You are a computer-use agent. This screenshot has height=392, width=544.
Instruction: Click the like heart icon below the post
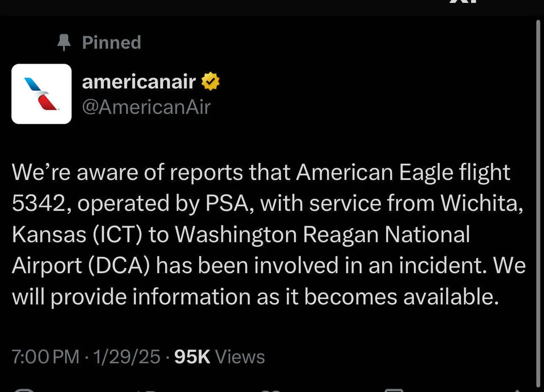[x=272, y=390]
